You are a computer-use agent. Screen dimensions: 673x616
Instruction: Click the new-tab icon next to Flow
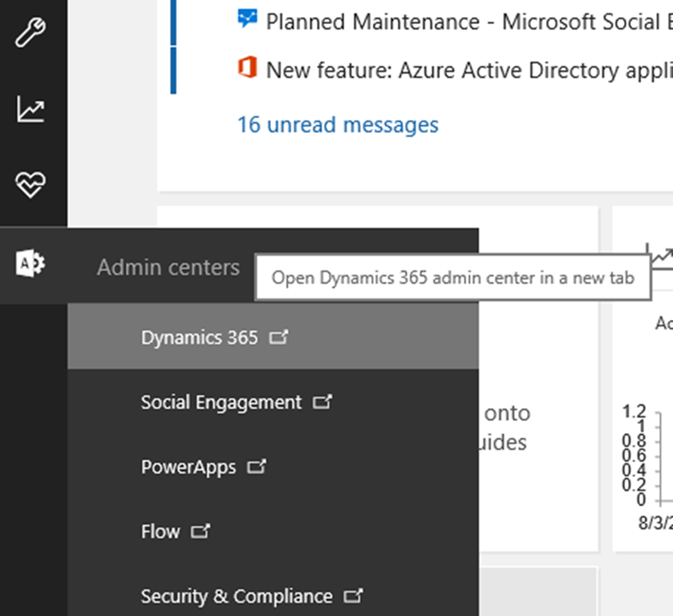point(201,531)
